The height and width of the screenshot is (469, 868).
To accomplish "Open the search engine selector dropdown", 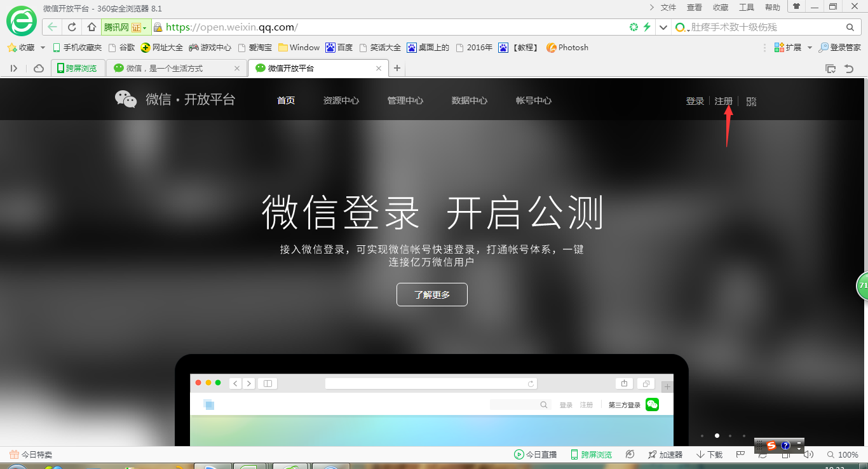I will pos(682,27).
